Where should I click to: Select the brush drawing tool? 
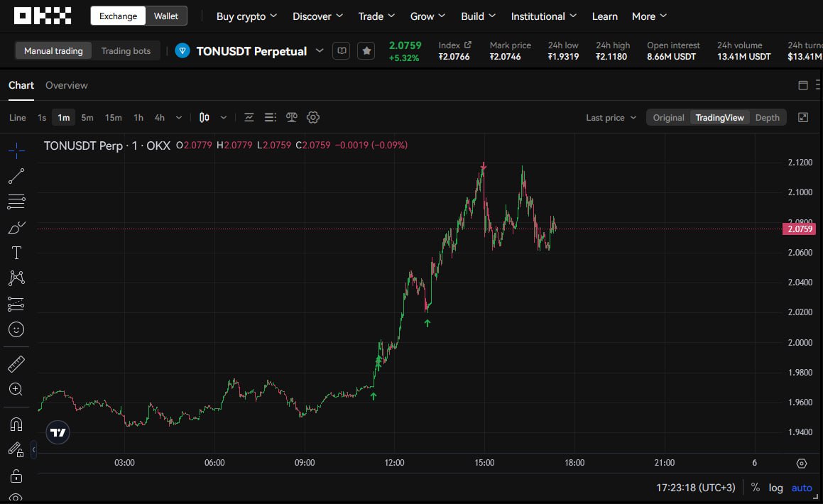click(16, 227)
